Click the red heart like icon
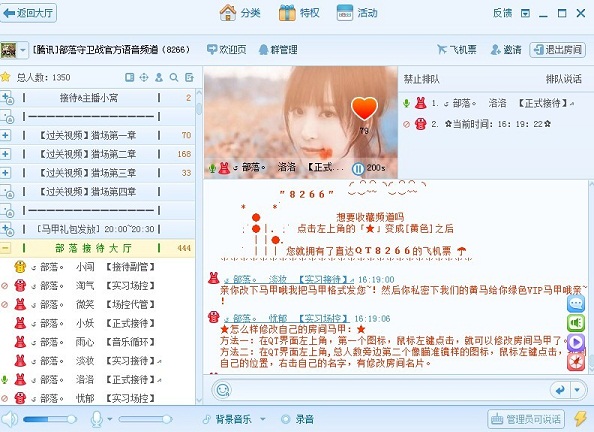Image resolution: width=594 pixels, height=432 pixels. pyautogui.click(x=364, y=108)
